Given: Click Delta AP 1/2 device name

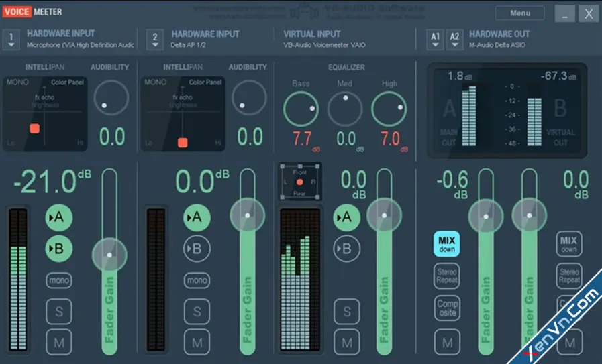Looking at the screenshot, I should (188, 45).
